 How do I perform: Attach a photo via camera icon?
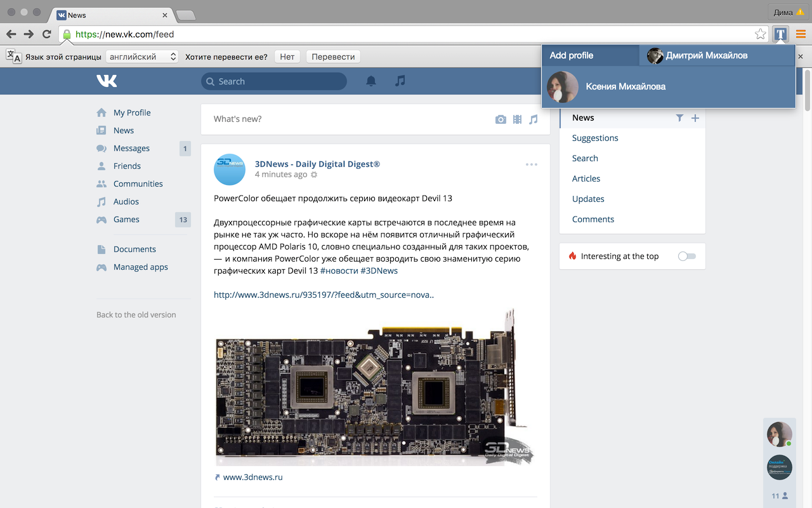[501, 119]
